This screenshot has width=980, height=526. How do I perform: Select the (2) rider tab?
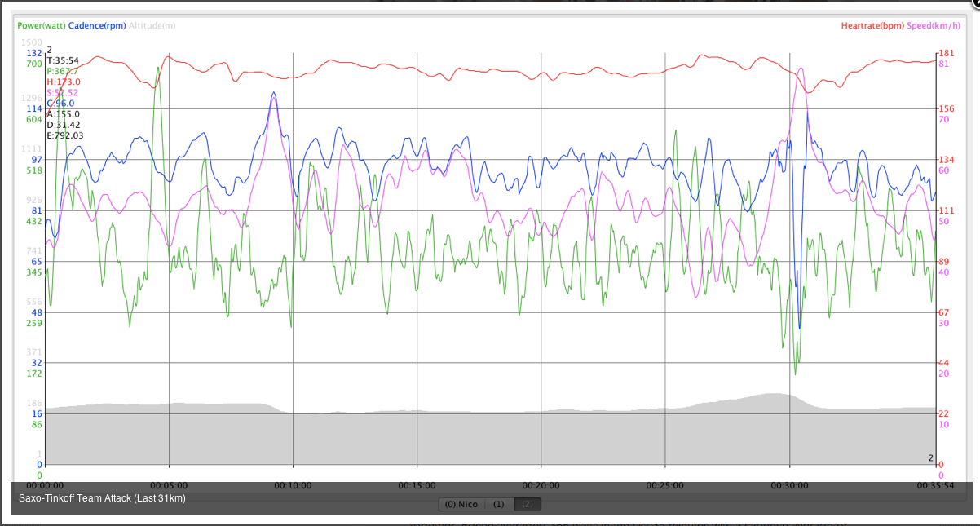[528, 504]
